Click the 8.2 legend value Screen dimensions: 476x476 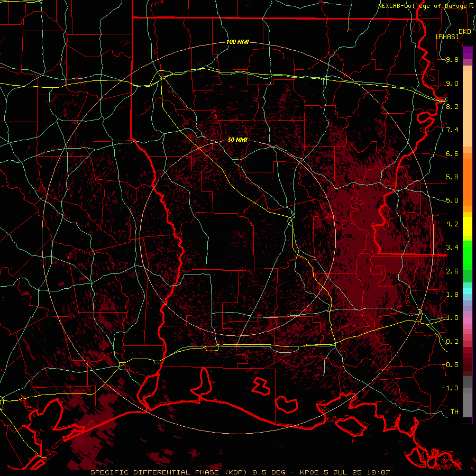[x=452, y=106]
